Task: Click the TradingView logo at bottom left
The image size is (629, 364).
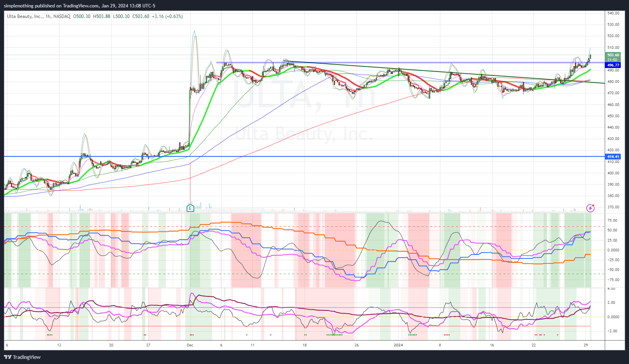Action: click(22, 357)
